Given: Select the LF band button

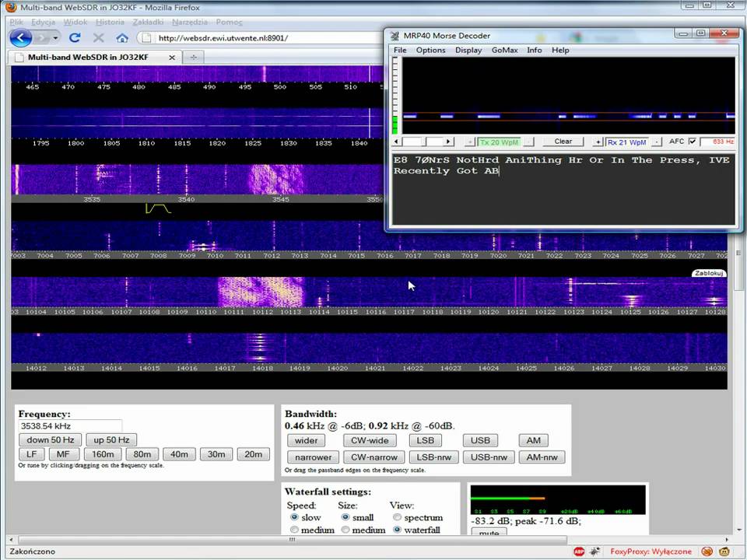Looking at the screenshot, I should (31, 454).
